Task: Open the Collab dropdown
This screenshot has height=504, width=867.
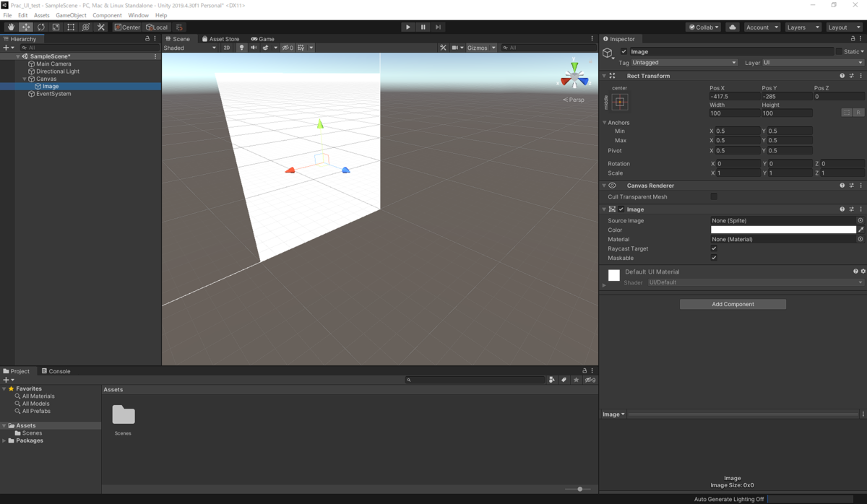Action: coord(704,27)
